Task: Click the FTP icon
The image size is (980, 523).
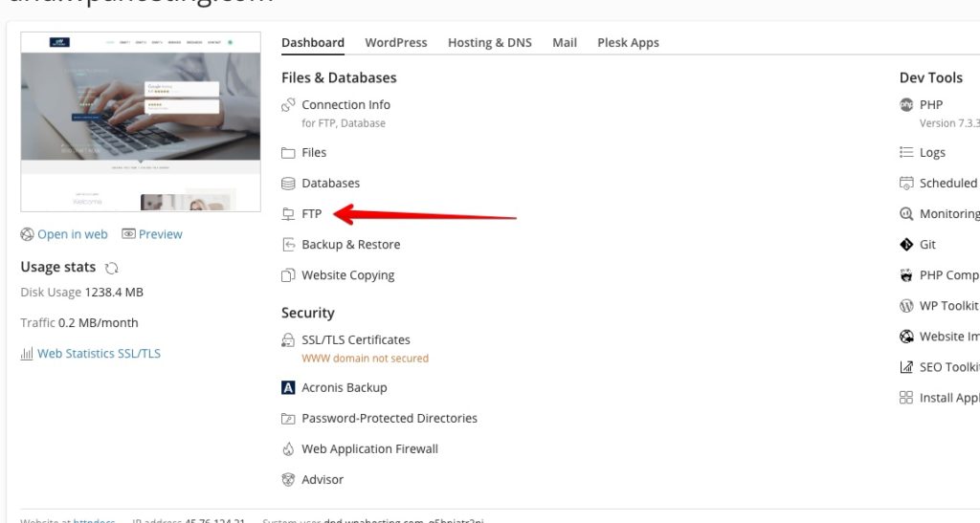Action: tap(287, 214)
